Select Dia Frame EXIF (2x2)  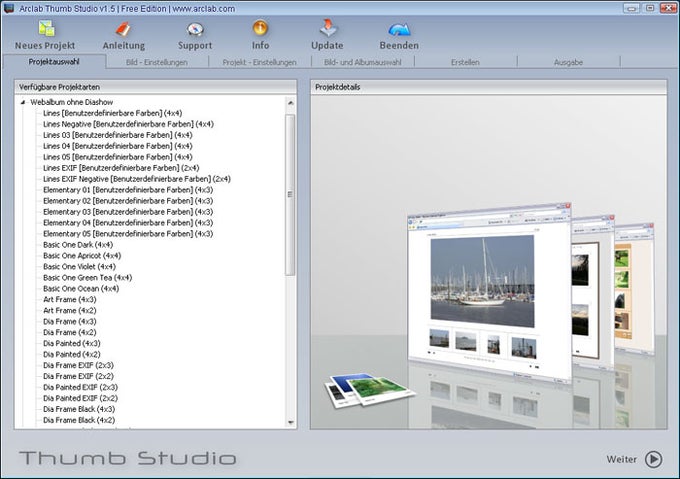[78, 376]
